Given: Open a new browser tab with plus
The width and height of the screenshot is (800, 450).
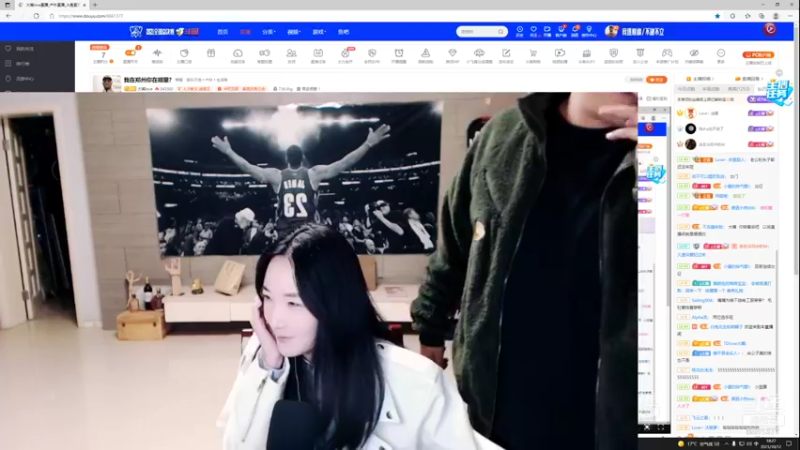Looking at the screenshot, I should pos(95,5).
